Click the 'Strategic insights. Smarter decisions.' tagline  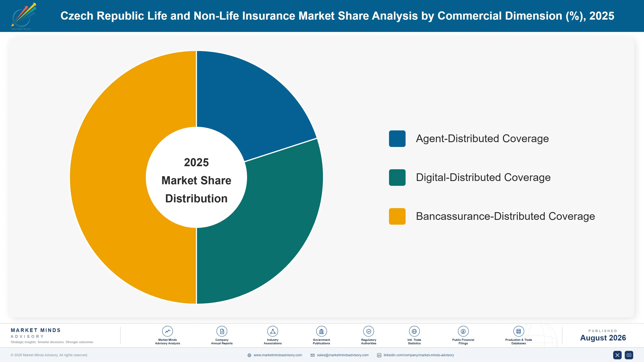pyautogui.click(x=52, y=342)
